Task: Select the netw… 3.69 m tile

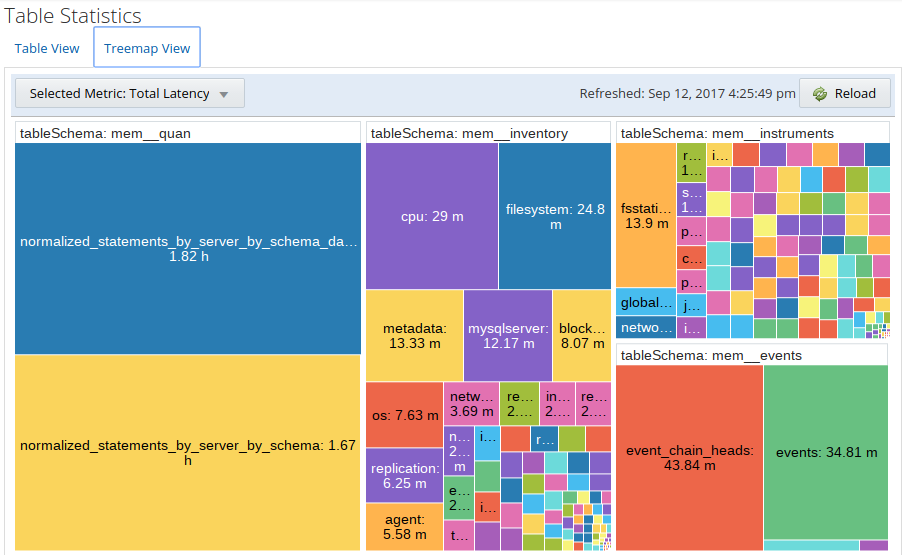Action: click(472, 404)
